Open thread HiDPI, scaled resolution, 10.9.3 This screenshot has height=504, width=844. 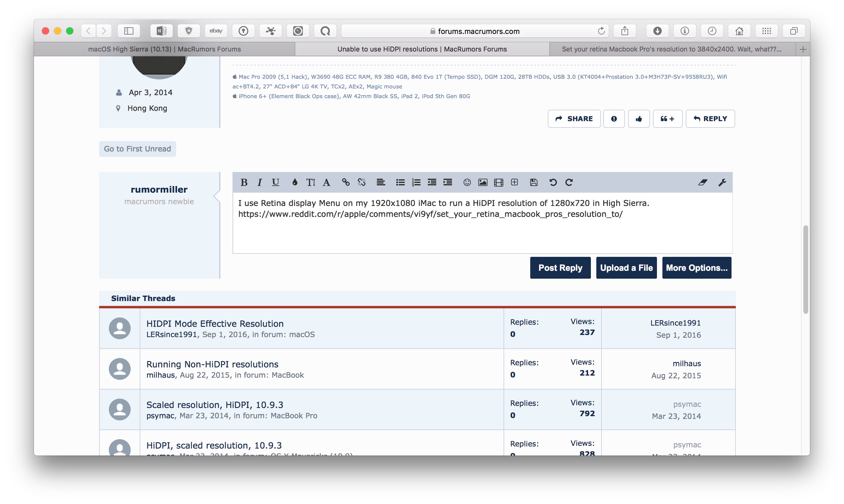(214, 445)
